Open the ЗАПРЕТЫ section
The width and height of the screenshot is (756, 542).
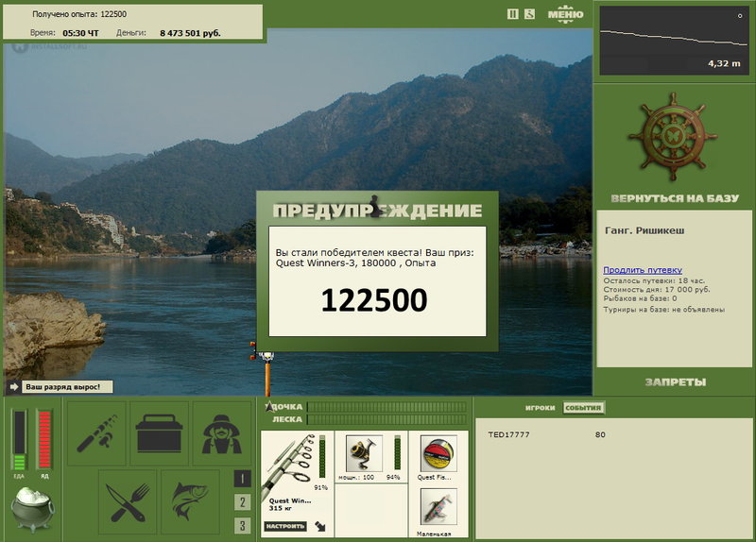[676, 382]
